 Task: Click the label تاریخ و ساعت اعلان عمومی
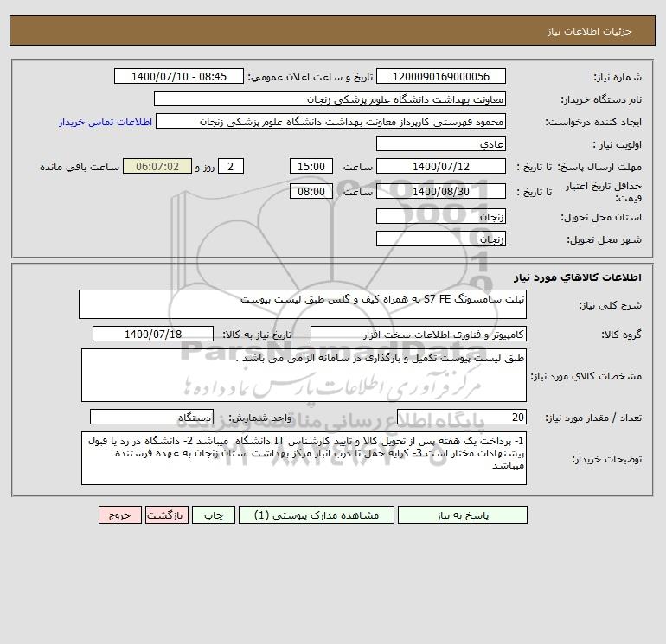(310, 77)
